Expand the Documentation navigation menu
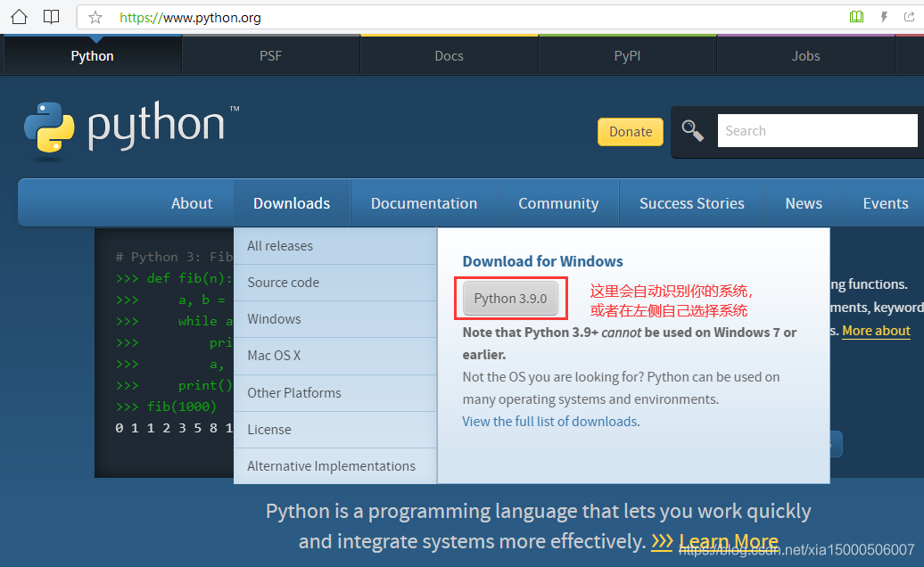This screenshot has height=567, width=924. point(424,203)
